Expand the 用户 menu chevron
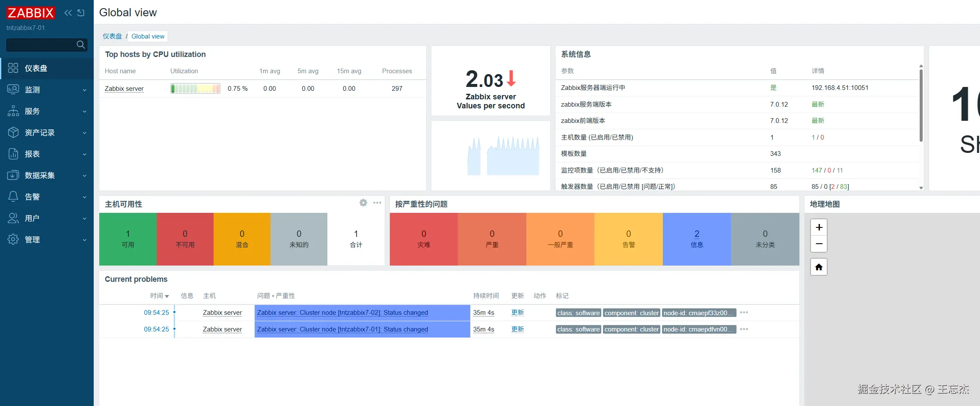This screenshot has width=980, height=406. click(x=84, y=218)
